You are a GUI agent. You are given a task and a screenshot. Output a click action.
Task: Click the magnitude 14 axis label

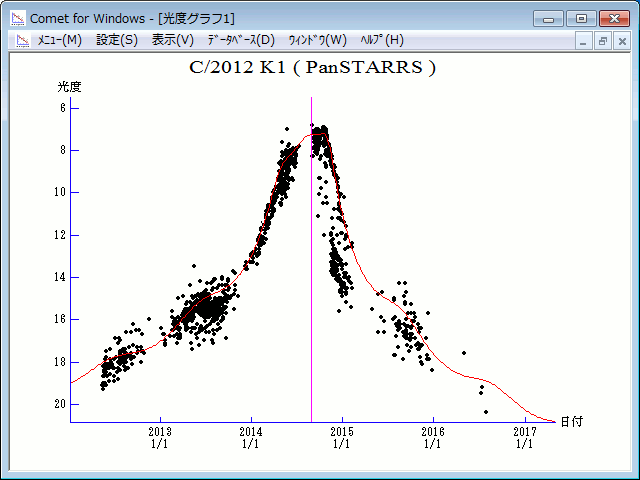60,277
